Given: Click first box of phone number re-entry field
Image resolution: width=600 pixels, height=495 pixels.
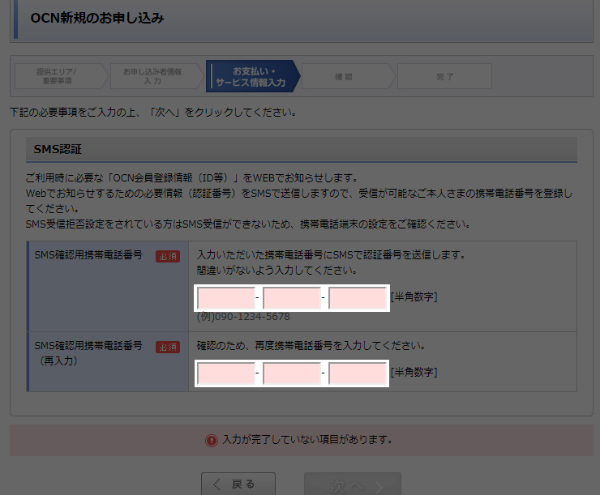Looking at the screenshot, I should (226, 373).
